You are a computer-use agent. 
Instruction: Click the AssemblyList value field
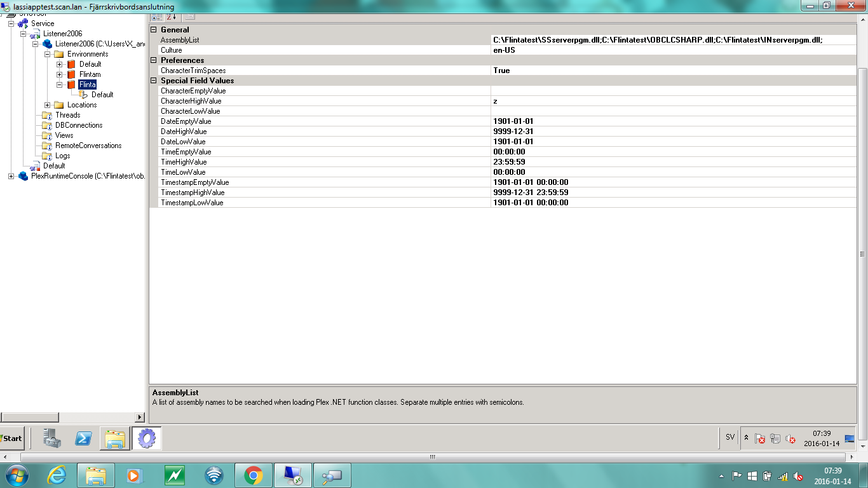coord(635,39)
